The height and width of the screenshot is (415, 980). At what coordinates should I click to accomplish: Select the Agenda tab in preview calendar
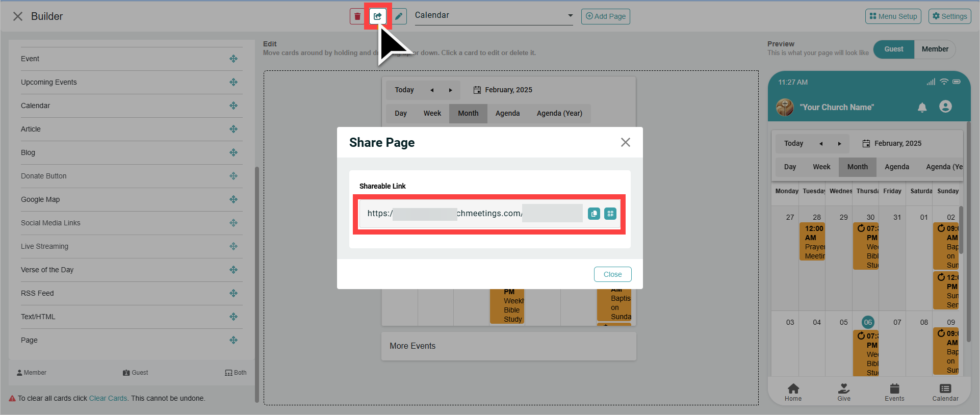tap(896, 167)
